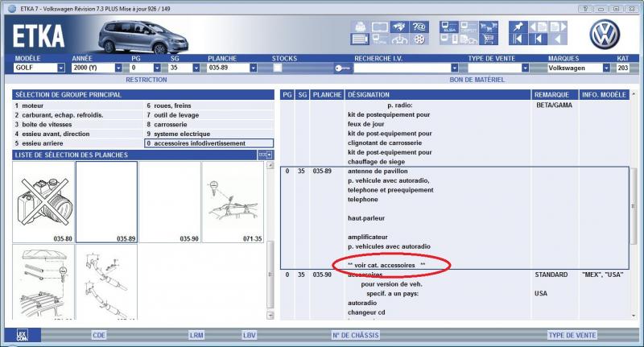
Task: Select group 7 outil de levage
Action: [209, 115]
